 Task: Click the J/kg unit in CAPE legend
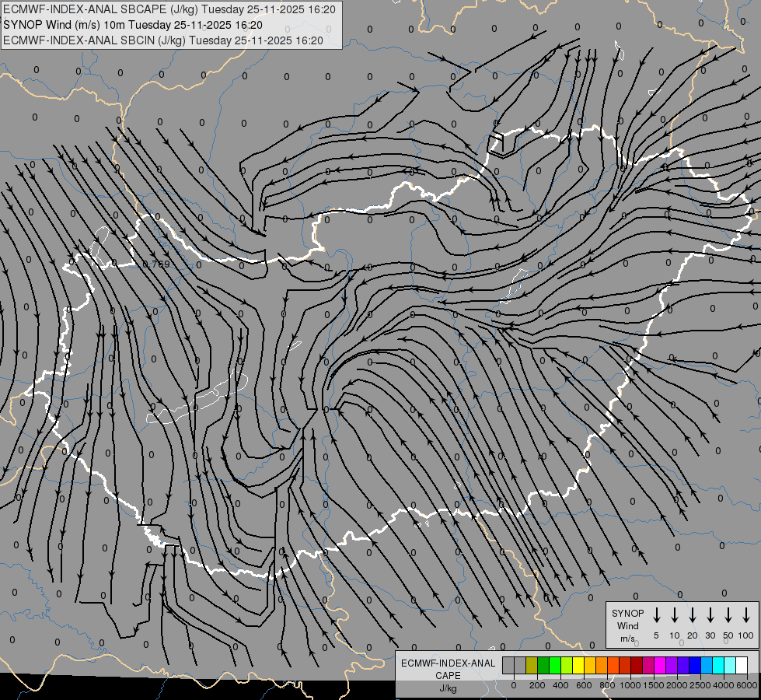(x=448, y=688)
